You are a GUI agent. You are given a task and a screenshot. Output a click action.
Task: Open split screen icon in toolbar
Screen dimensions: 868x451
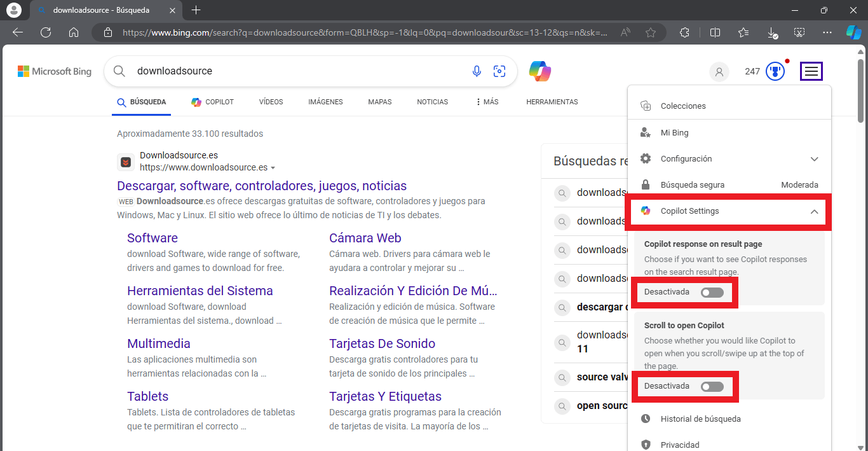click(x=715, y=32)
